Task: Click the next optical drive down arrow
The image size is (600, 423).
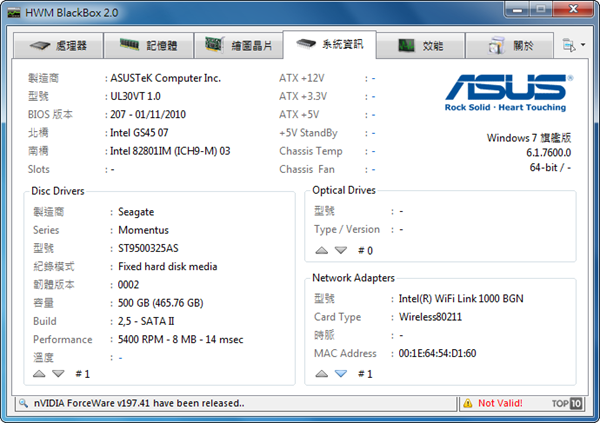Action: tap(340, 250)
